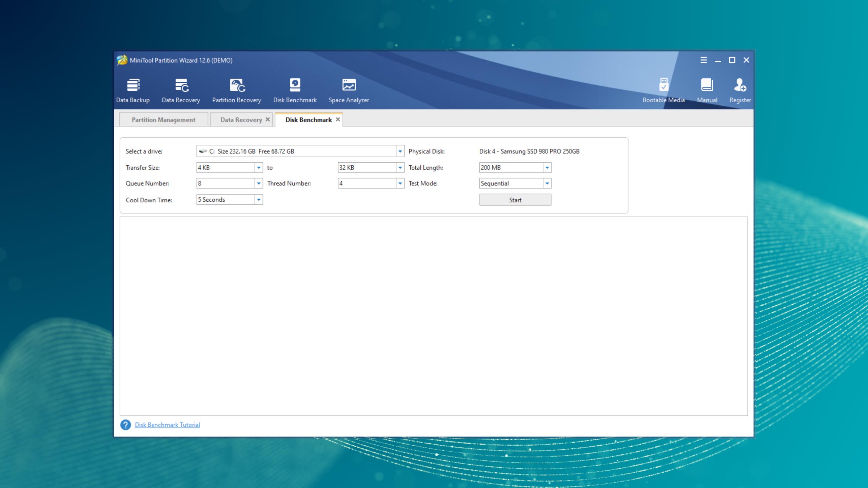Launch the Data Recovery toolbar icon
Screen dimensions: 868x488
coord(181,90)
